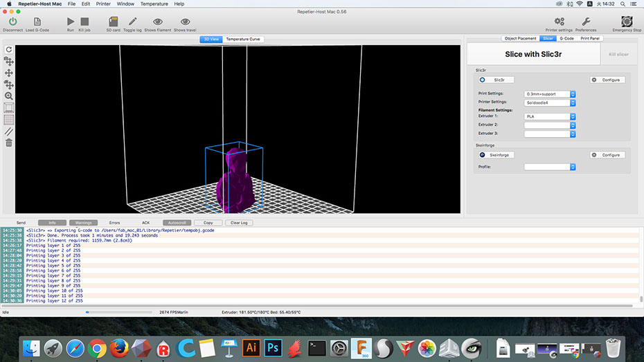Click Configure button for Skeinforge
The height and width of the screenshot is (362, 644).
click(607, 155)
